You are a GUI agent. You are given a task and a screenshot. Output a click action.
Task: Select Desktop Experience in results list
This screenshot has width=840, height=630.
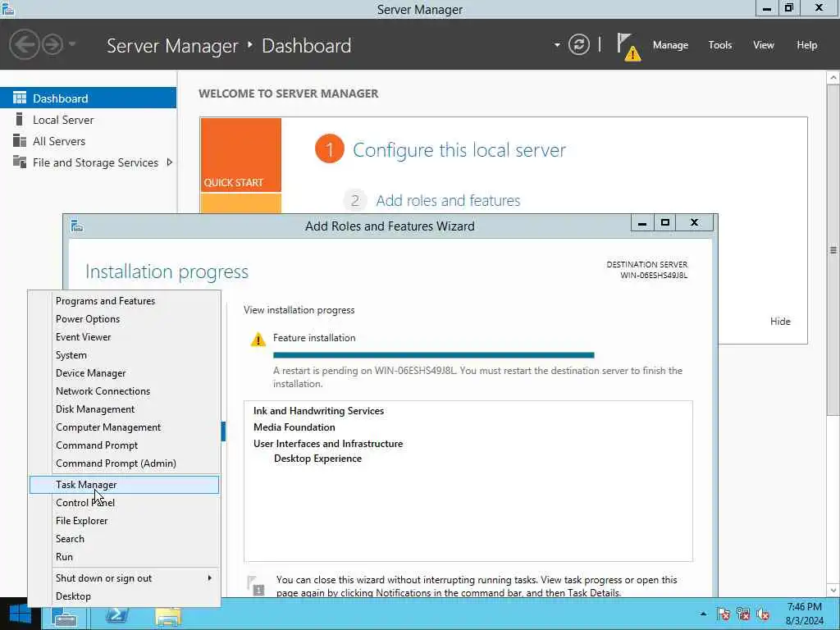(x=317, y=458)
